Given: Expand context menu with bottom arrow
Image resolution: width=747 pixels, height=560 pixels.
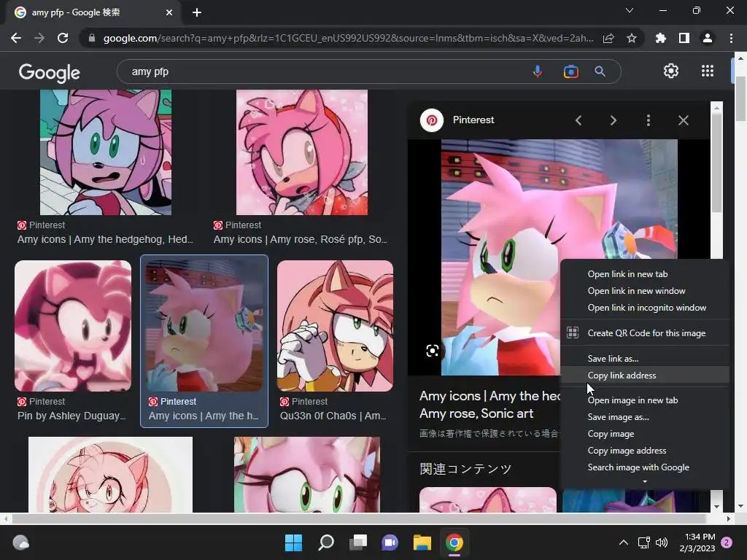Looking at the screenshot, I should (x=645, y=482).
